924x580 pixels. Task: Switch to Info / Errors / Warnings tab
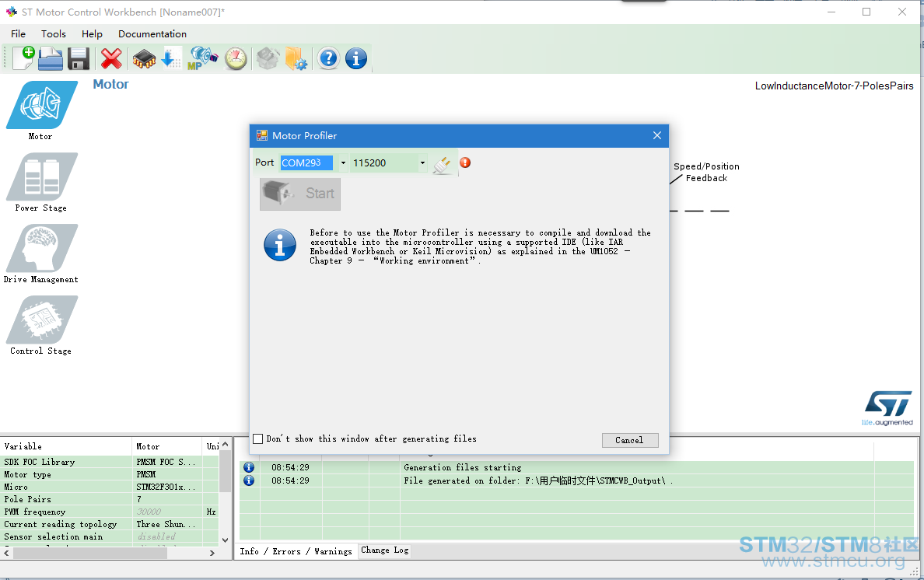(x=296, y=551)
